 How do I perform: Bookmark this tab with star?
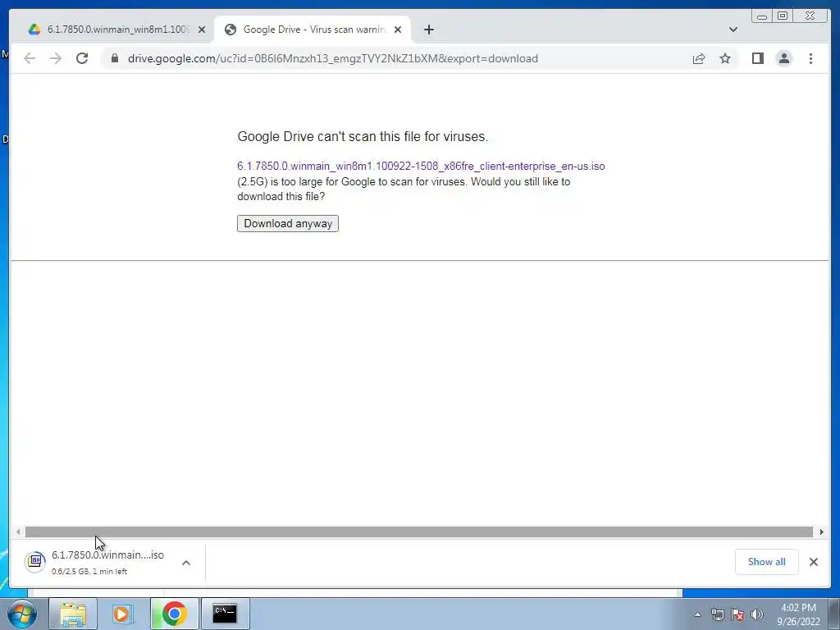[x=725, y=58]
